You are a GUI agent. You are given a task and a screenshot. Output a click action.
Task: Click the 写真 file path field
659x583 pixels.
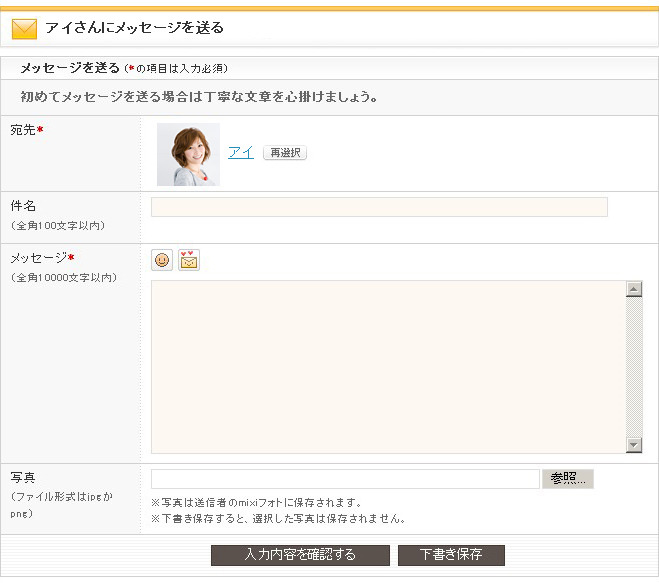point(345,479)
